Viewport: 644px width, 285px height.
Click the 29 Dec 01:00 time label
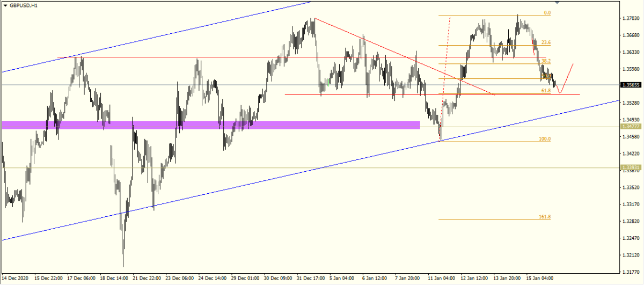(245, 279)
